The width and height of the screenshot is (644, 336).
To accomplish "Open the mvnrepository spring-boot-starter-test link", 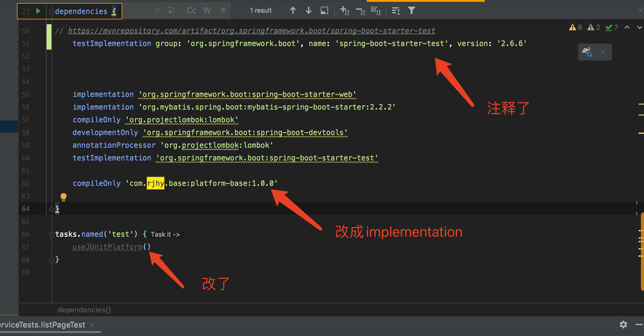I will [x=251, y=31].
